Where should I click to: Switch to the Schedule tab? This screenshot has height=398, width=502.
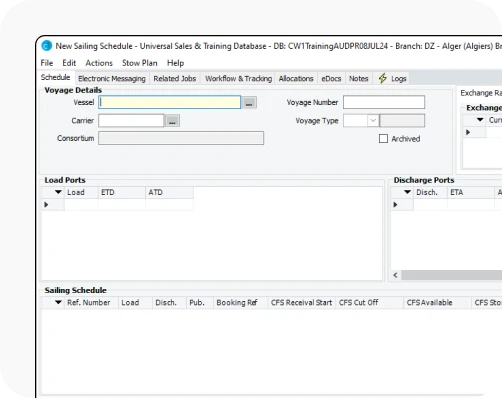click(x=56, y=77)
